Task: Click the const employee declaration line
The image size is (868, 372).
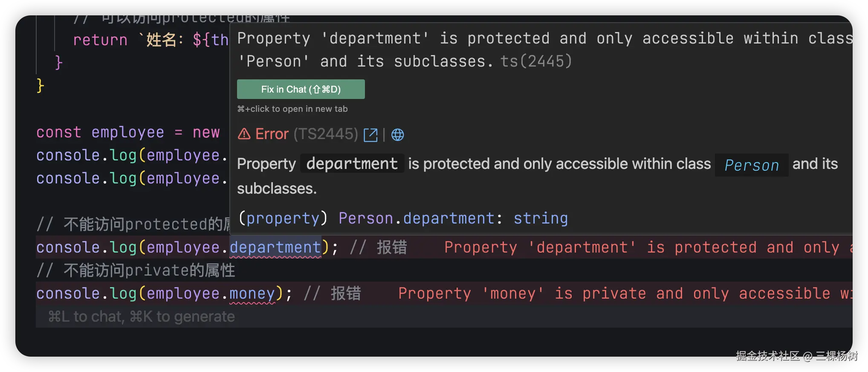Action: 128,132
